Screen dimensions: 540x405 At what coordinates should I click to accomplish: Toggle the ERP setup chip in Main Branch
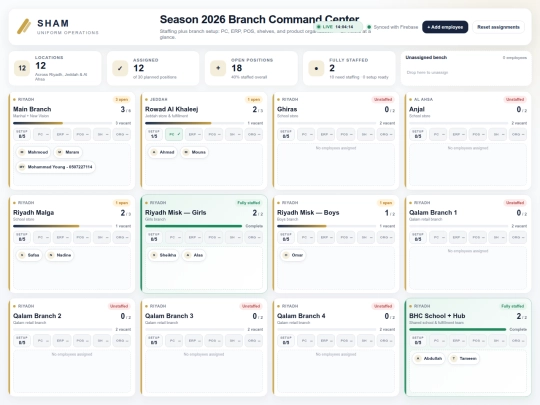62,134
